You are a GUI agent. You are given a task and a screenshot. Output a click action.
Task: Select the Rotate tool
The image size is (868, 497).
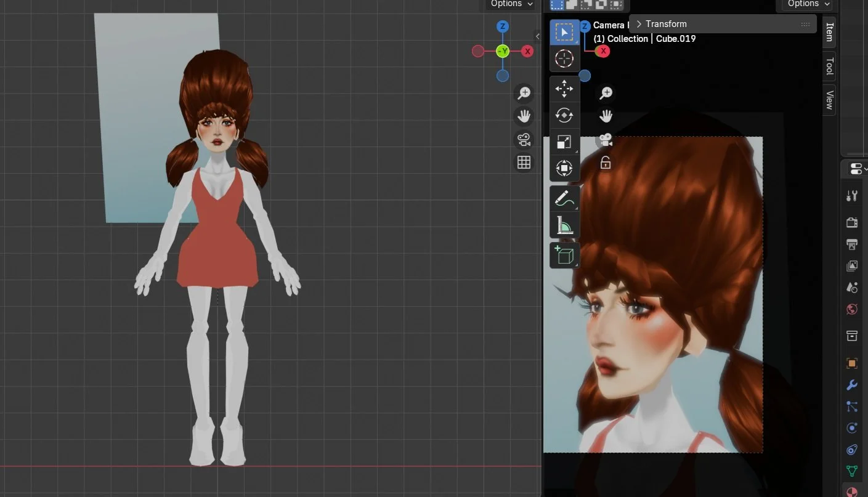point(564,115)
